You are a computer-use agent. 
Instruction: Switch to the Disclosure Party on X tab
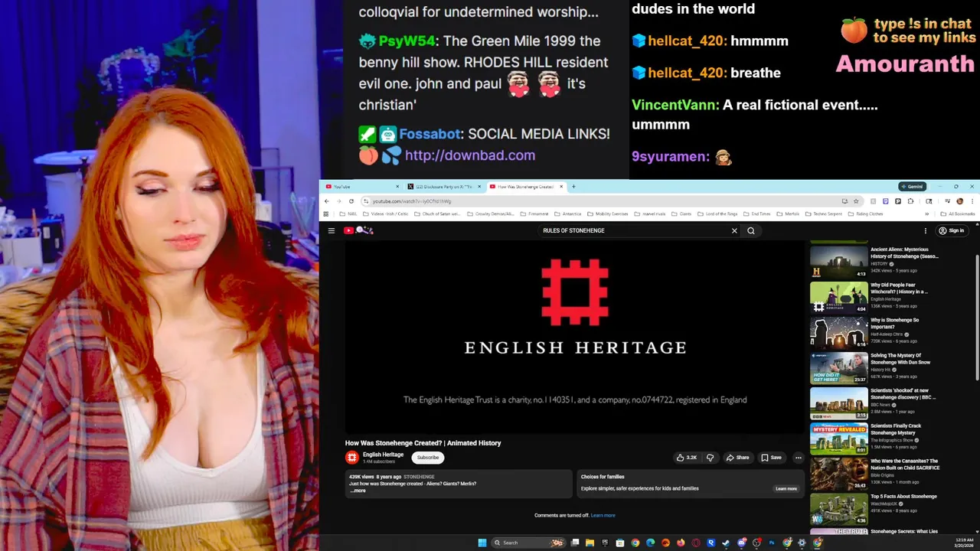pyautogui.click(x=445, y=187)
